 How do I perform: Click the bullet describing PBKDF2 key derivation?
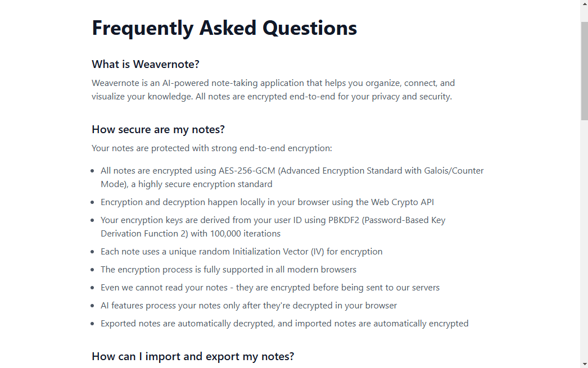(x=273, y=226)
